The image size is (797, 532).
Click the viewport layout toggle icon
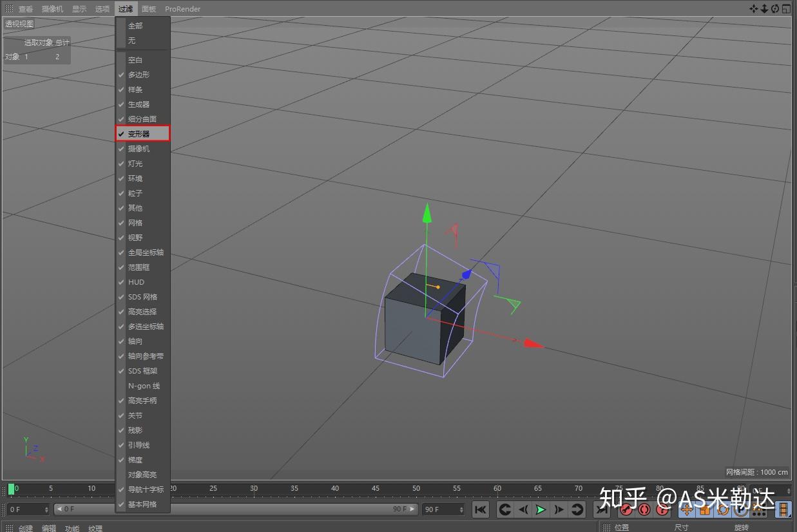point(787,8)
